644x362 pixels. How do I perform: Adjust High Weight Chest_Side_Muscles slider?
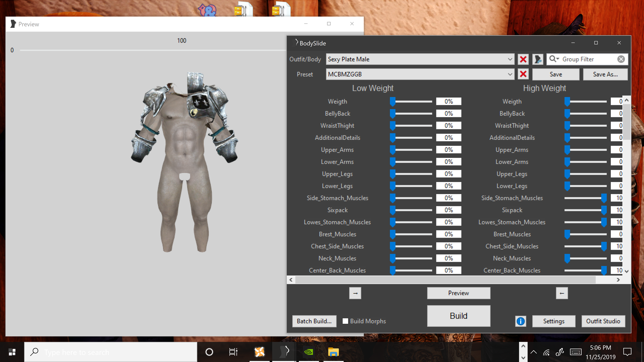coord(586,246)
